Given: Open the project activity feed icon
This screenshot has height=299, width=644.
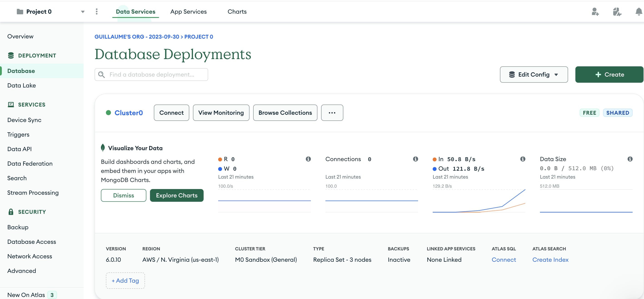Looking at the screenshot, I should pos(617,11).
